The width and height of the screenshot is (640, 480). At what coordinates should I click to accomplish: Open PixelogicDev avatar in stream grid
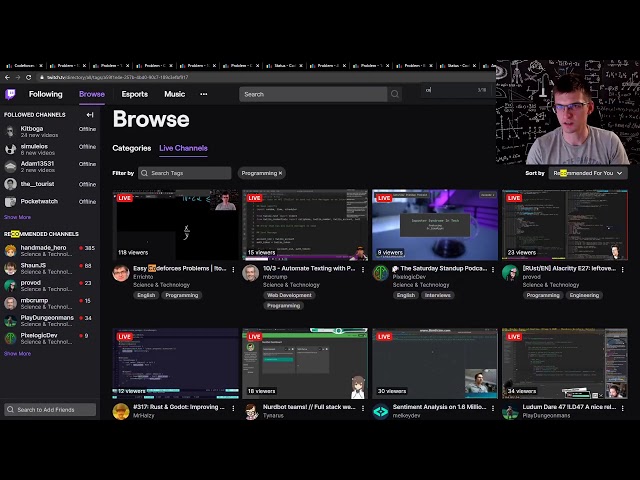[x=380, y=273]
